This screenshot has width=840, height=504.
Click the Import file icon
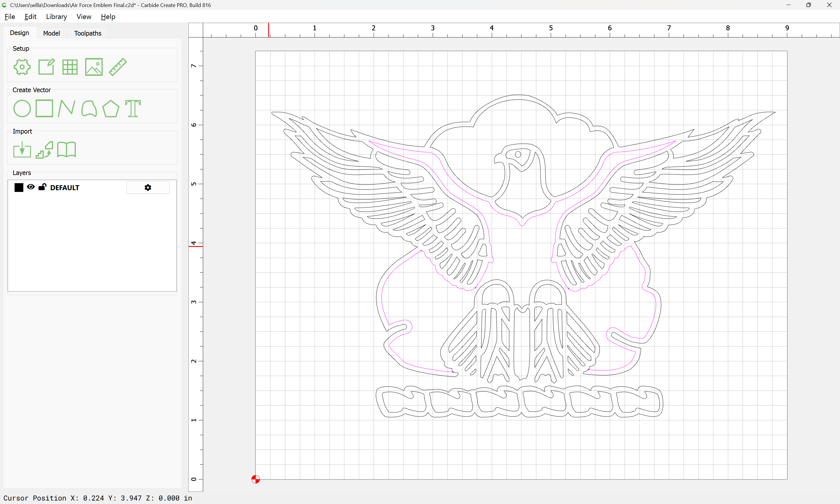22,150
